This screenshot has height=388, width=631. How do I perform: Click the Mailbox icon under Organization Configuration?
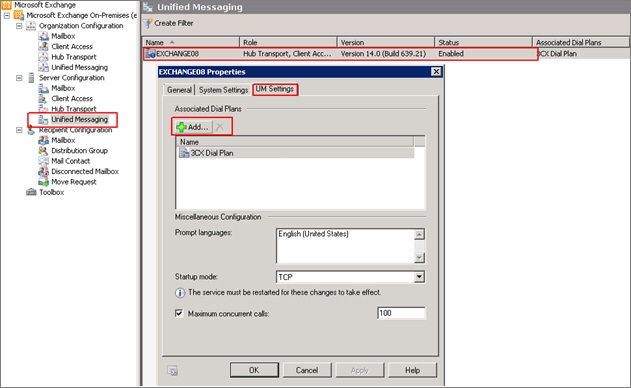[43, 36]
